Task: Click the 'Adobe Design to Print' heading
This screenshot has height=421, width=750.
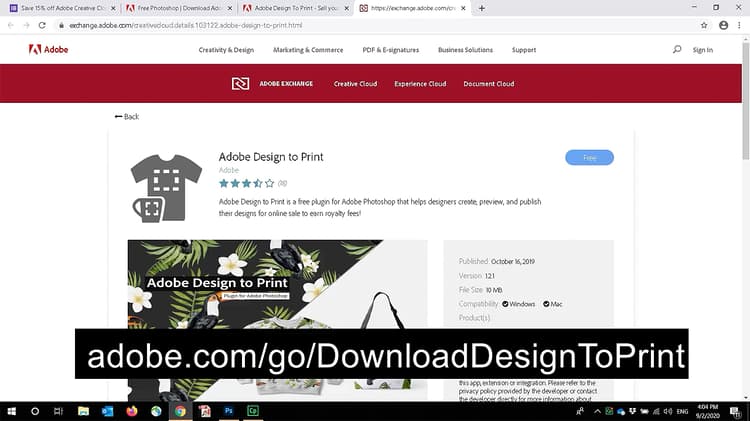Action: coord(271,157)
